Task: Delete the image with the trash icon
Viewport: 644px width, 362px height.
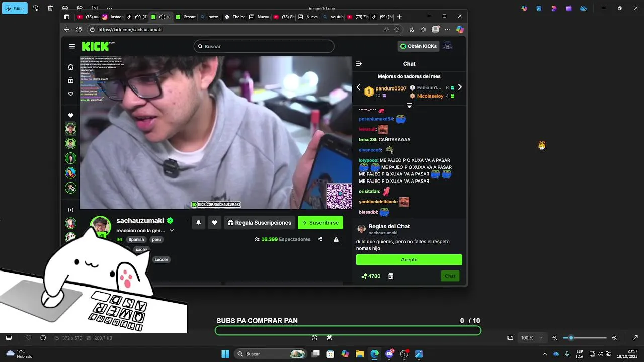Action: coord(50,8)
